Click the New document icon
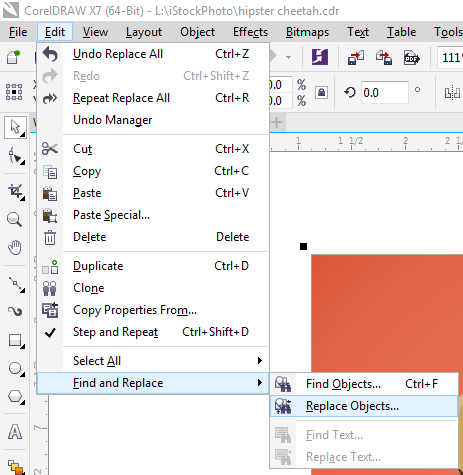This screenshot has width=463, height=475. point(13,57)
